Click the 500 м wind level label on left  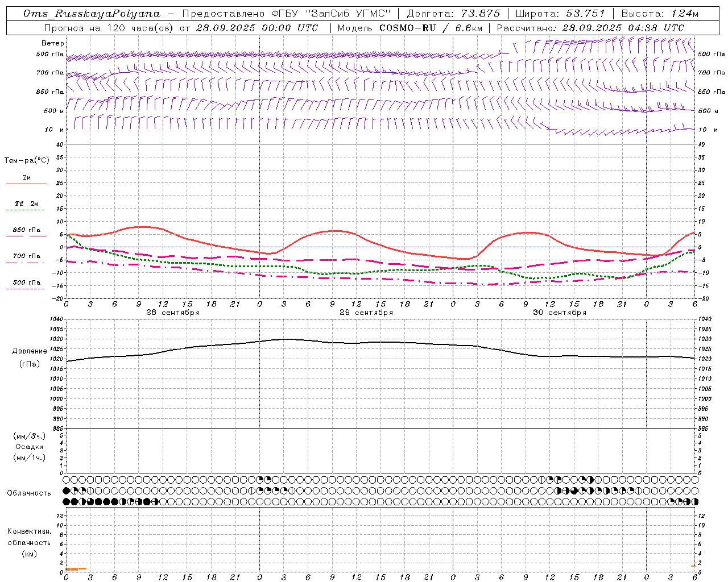55,111
